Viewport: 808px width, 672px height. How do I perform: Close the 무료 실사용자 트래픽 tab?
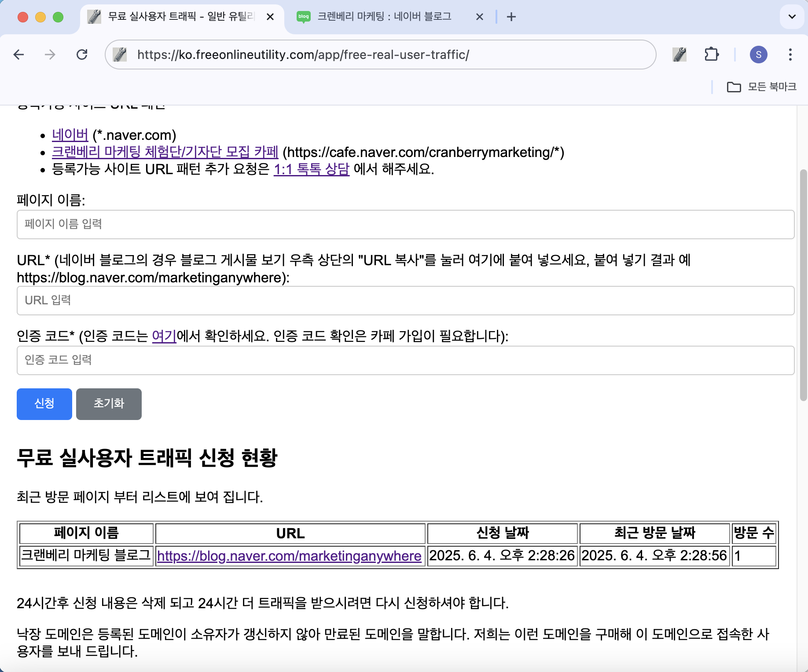[270, 17]
